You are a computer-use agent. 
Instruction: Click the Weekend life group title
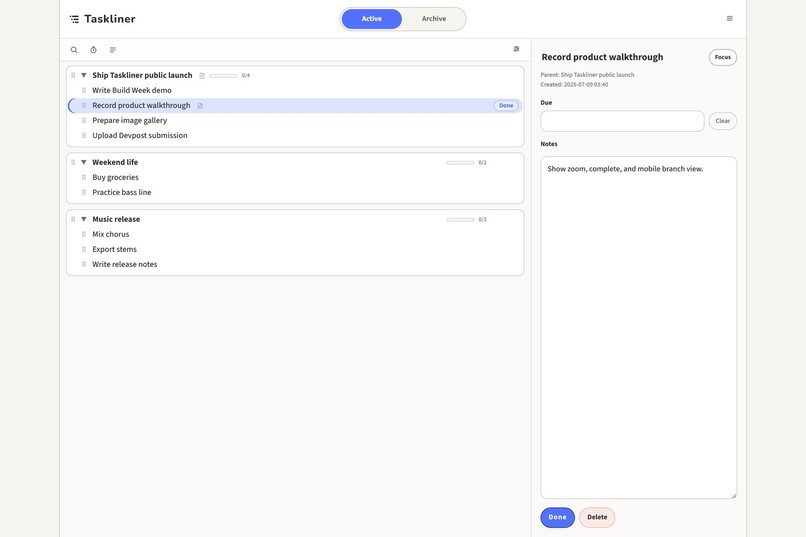115,162
